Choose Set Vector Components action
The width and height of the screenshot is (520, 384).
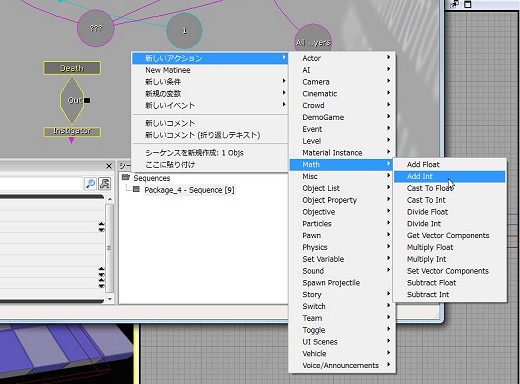click(x=450, y=271)
